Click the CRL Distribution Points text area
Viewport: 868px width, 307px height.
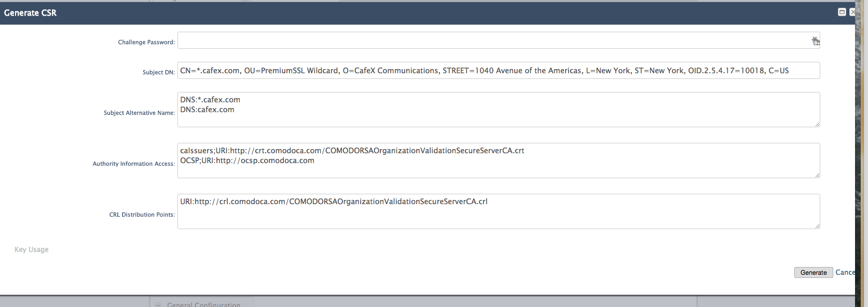(x=499, y=211)
